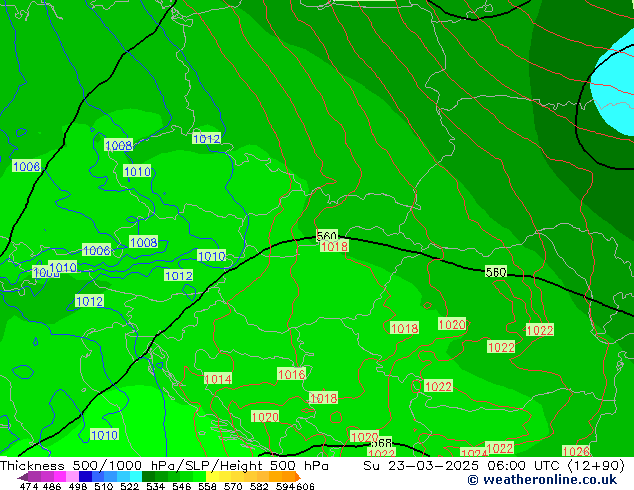Screen dimensions: 634x490
Task: Click the 560 label above red 1018
Action: tap(327, 236)
